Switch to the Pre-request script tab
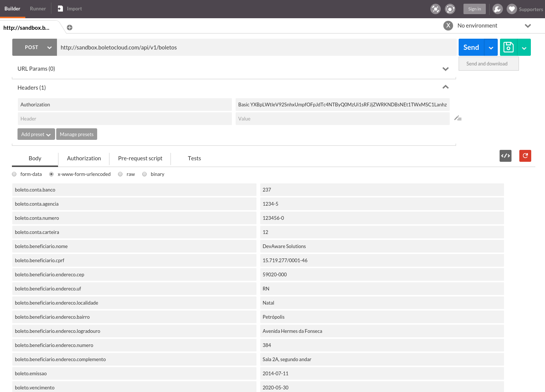 (140, 158)
